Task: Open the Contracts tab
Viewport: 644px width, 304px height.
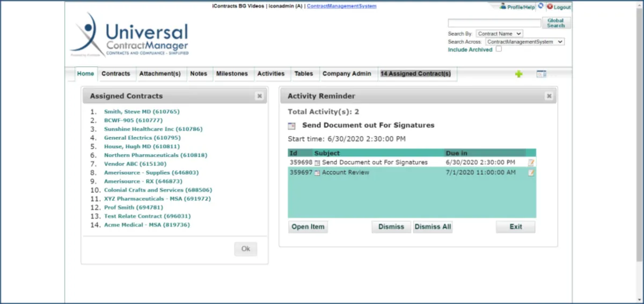Action: click(x=116, y=74)
